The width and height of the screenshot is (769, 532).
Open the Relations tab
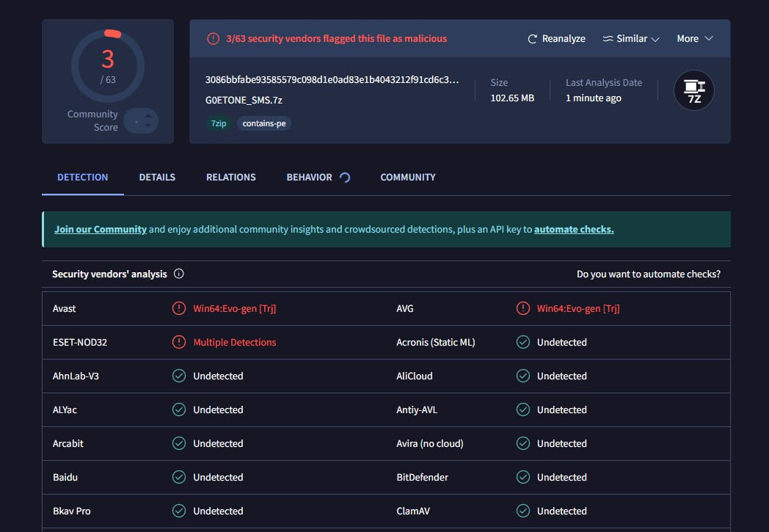[230, 177]
